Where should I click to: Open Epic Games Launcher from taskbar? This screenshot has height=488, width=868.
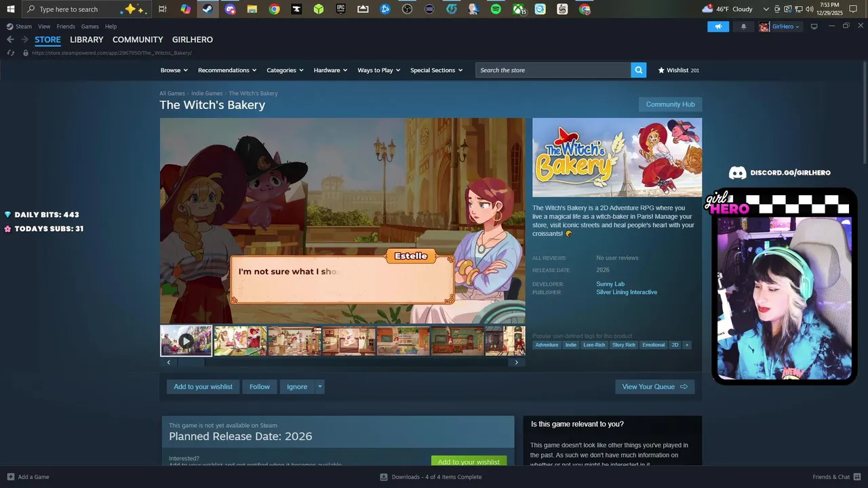click(x=340, y=9)
